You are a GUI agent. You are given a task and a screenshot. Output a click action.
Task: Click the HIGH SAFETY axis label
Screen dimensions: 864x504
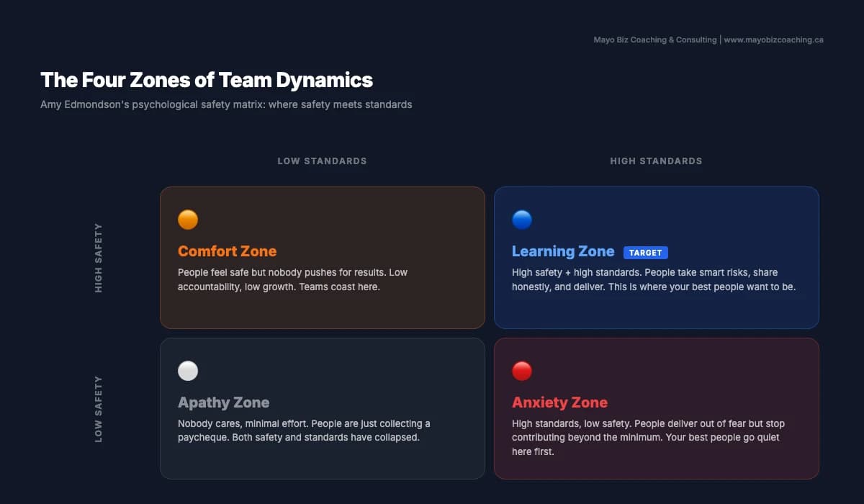[99, 258]
